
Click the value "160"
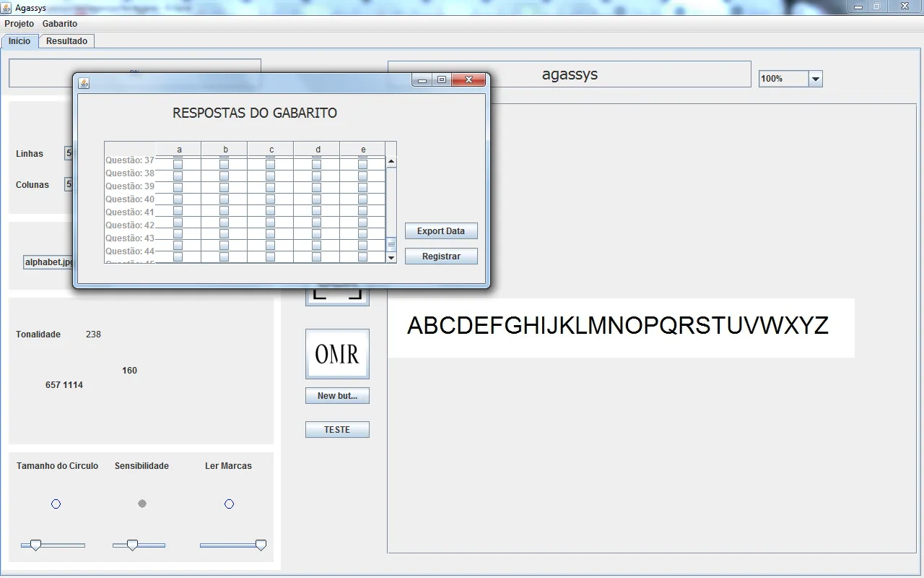129,371
